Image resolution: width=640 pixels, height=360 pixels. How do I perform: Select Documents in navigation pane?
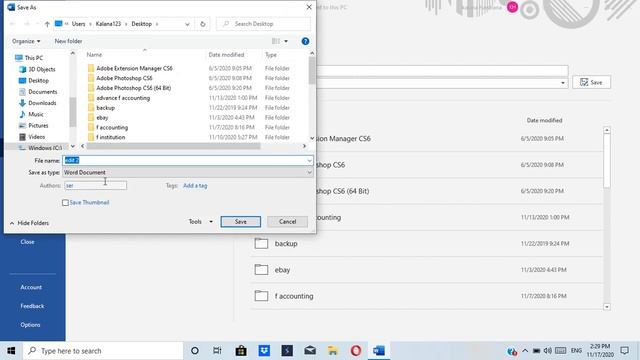[x=38, y=92]
